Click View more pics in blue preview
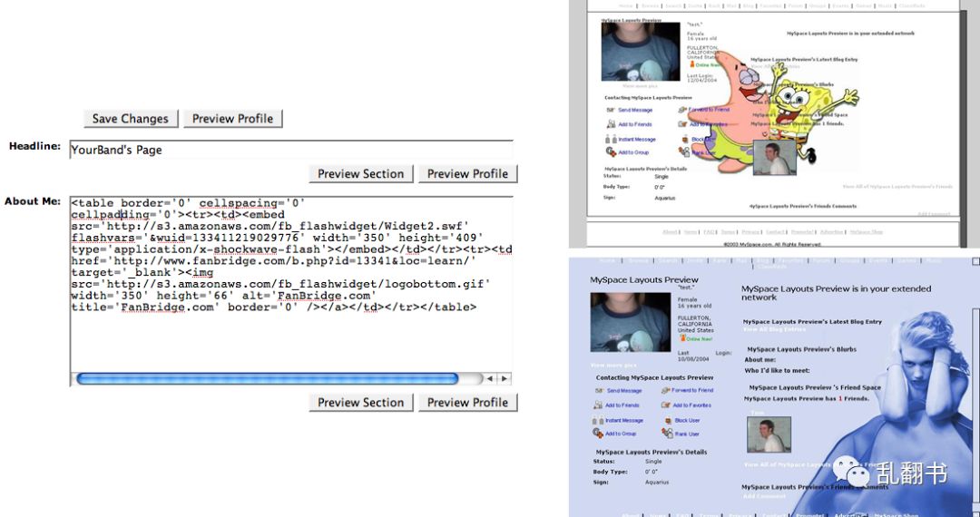Screen dimensions: 980x517 click(613, 366)
